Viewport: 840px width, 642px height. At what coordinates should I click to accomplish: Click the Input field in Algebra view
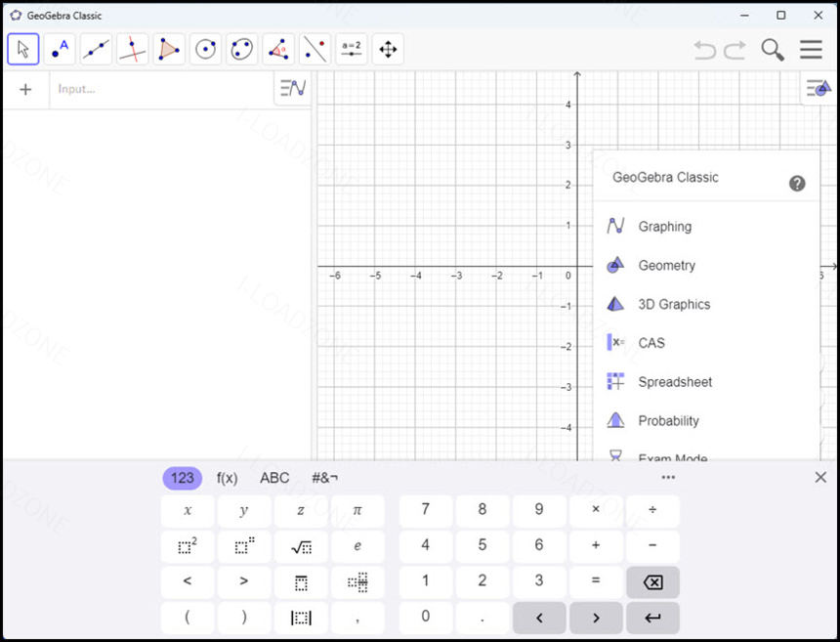(x=162, y=89)
